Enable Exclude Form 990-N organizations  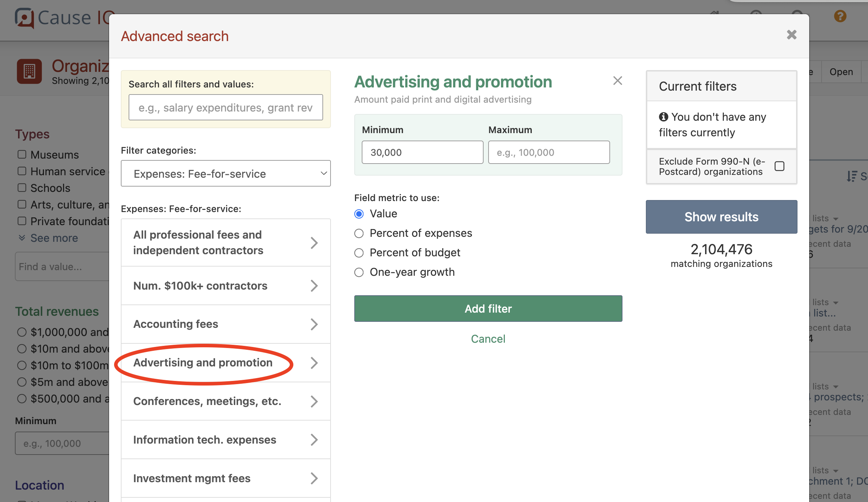(779, 166)
